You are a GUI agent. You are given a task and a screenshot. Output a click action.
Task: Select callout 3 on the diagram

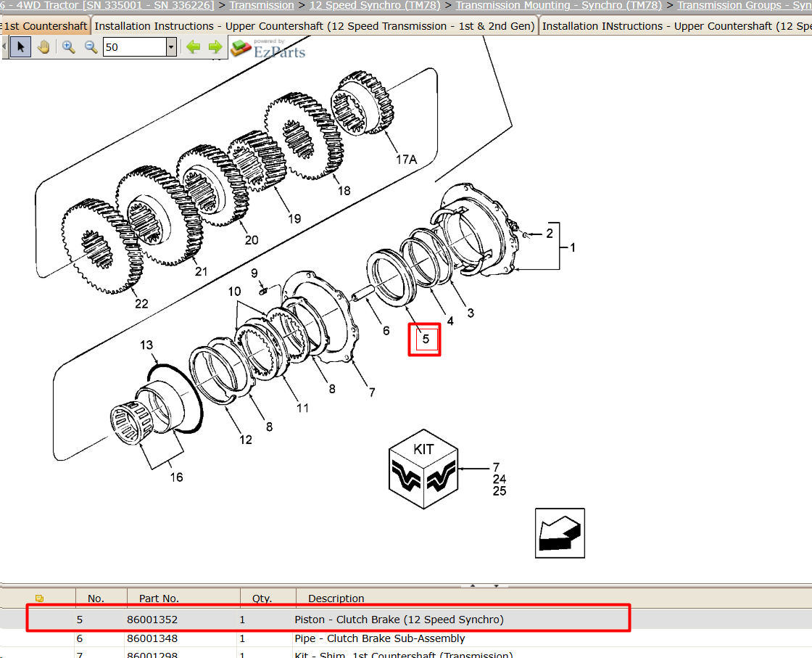(x=471, y=313)
